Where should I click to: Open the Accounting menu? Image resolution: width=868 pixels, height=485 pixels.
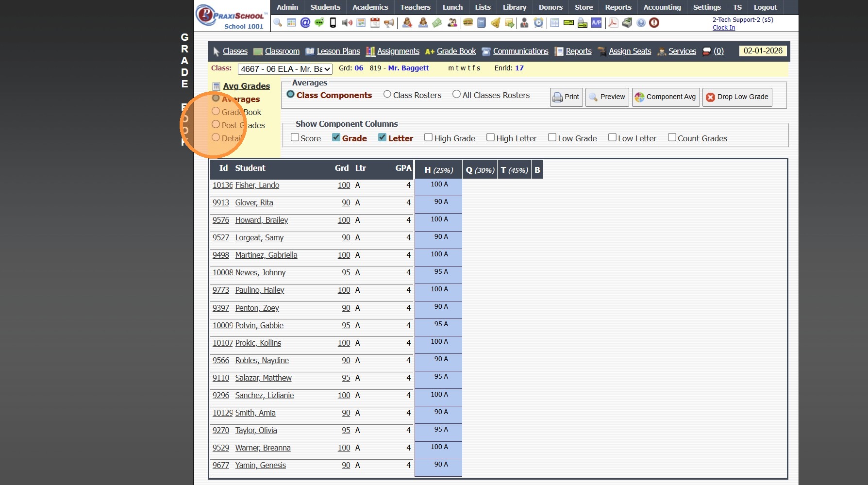click(662, 7)
